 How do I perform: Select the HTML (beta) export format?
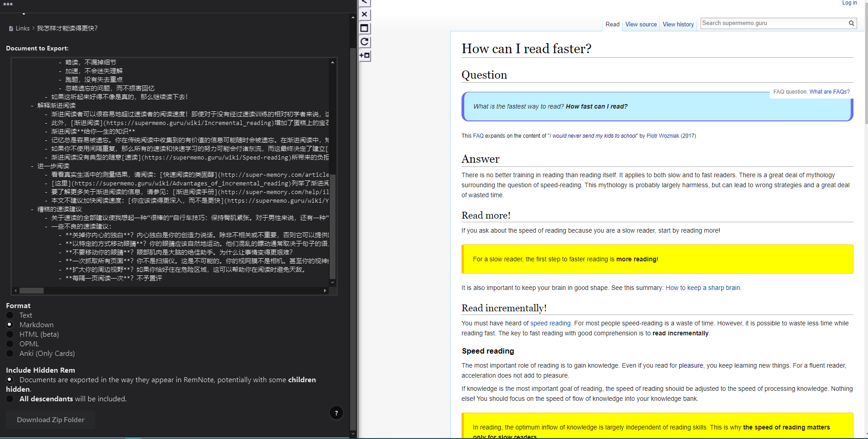(10, 334)
